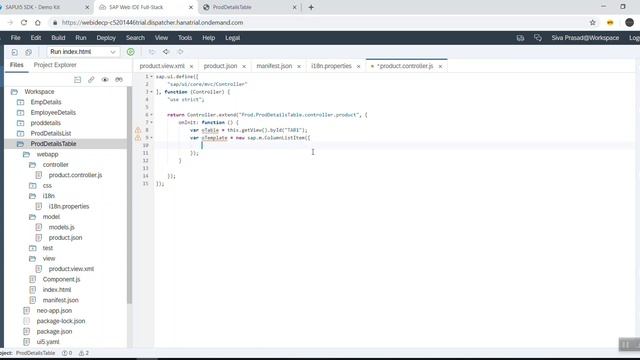Expand the ProdDetailsList folder

20,133
